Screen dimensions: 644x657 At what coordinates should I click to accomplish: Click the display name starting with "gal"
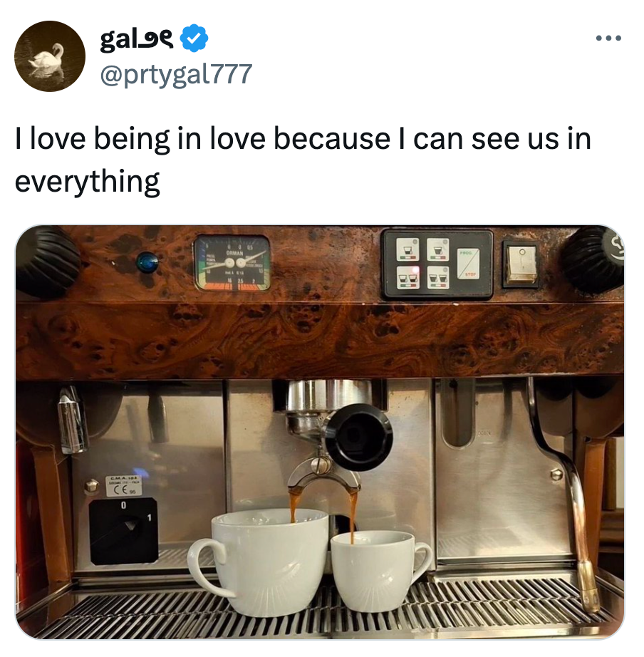pyautogui.click(x=137, y=39)
